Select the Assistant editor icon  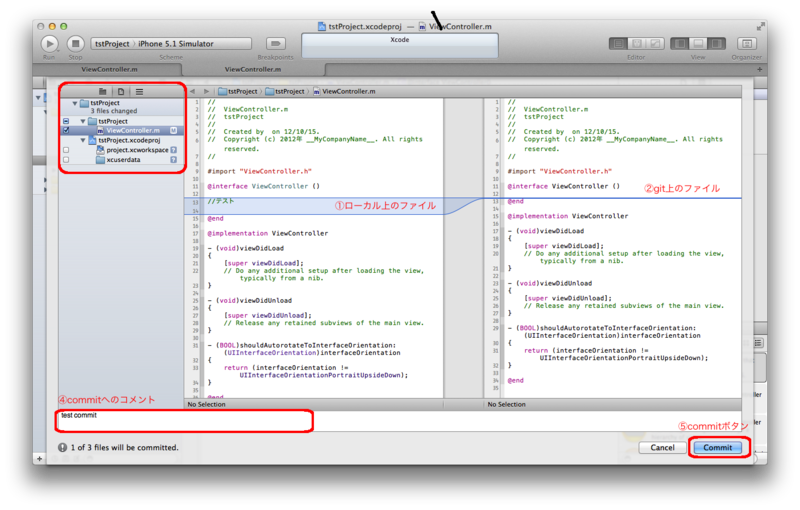[x=637, y=44]
